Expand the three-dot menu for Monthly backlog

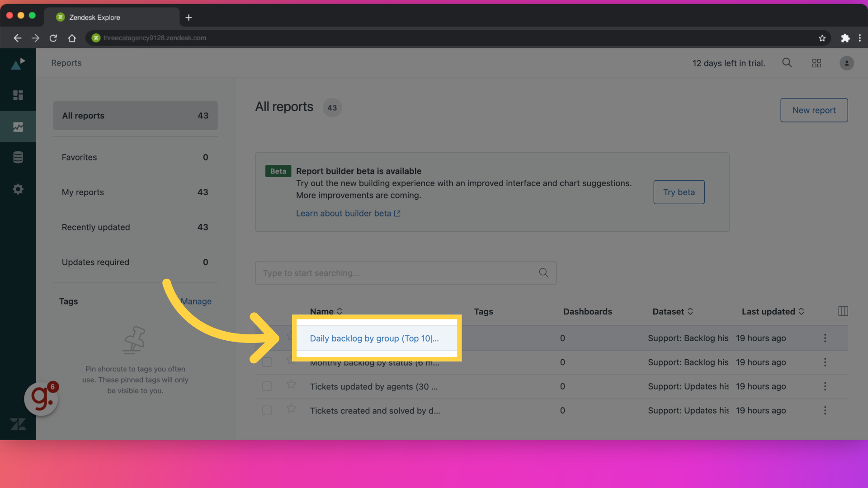825,362
